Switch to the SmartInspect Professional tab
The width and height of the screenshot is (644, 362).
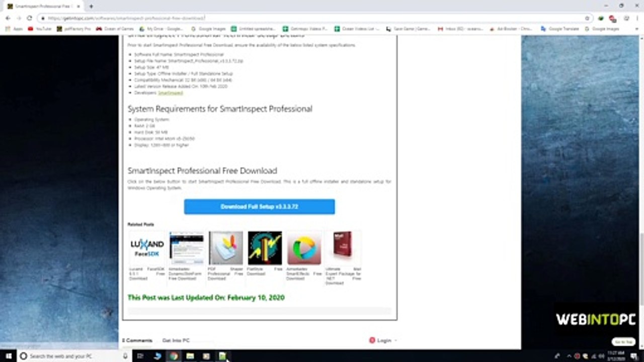click(44, 7)
